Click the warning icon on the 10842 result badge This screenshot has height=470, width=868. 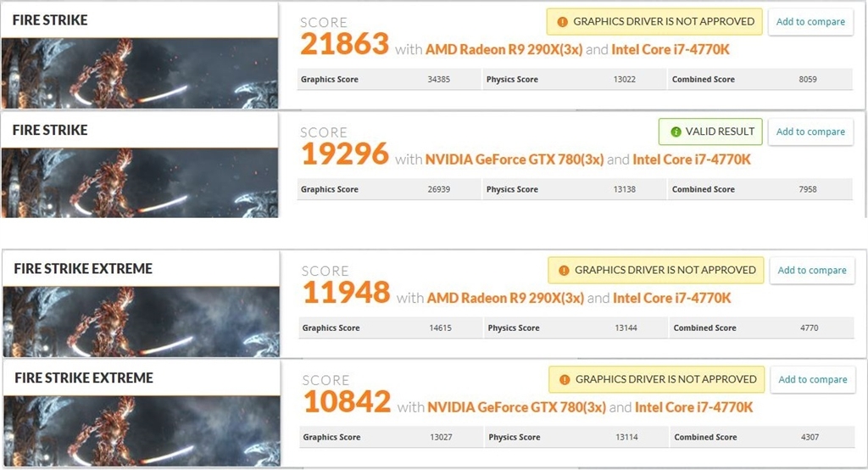point(564,379)
